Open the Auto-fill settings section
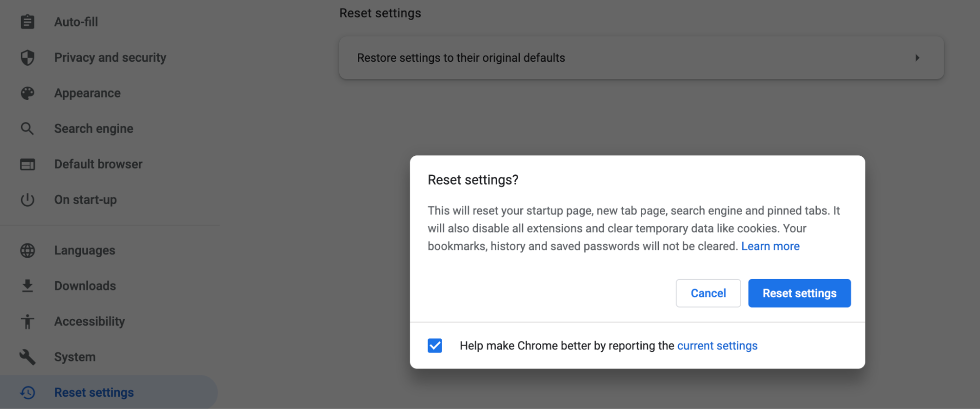 tap(76, 22)
